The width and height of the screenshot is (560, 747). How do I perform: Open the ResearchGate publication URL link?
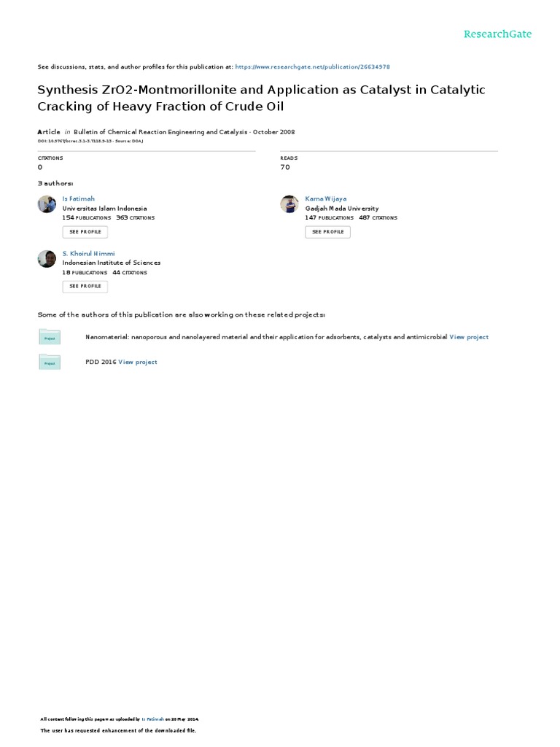pyautogui.click(x=317, y=66)
